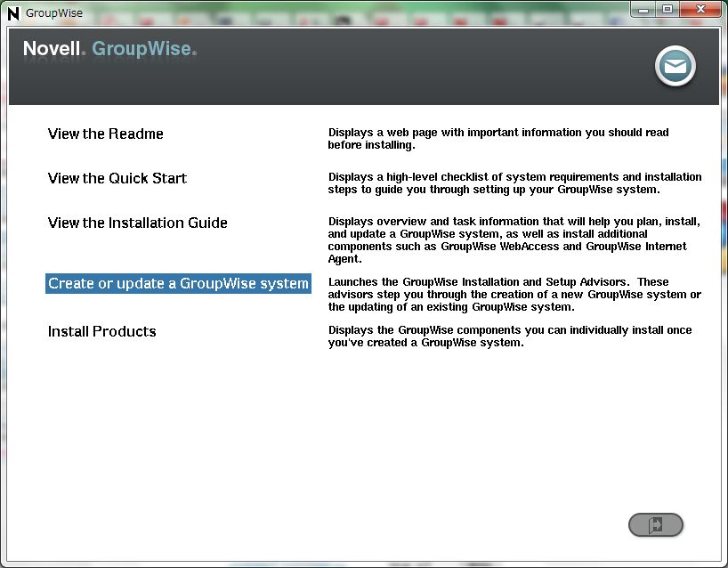
Task: Open View the Installation Guide
Action: click(137, 223)
